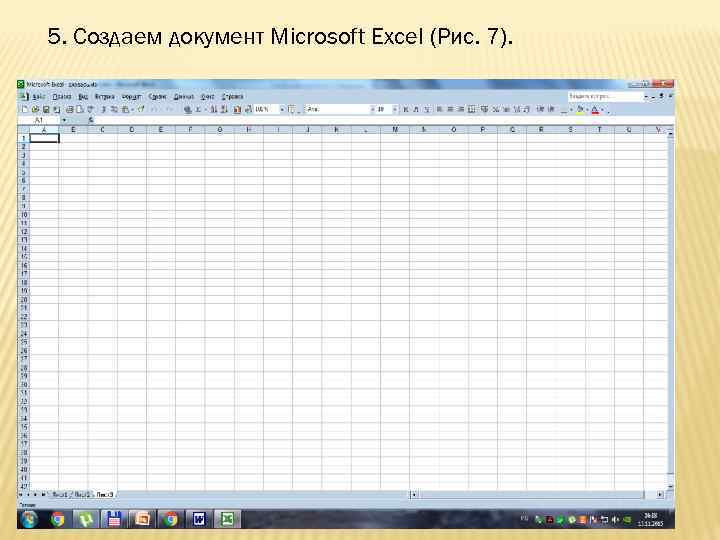Apply Currency number format icon
720x540 pixels.
(x=484, y=109)
